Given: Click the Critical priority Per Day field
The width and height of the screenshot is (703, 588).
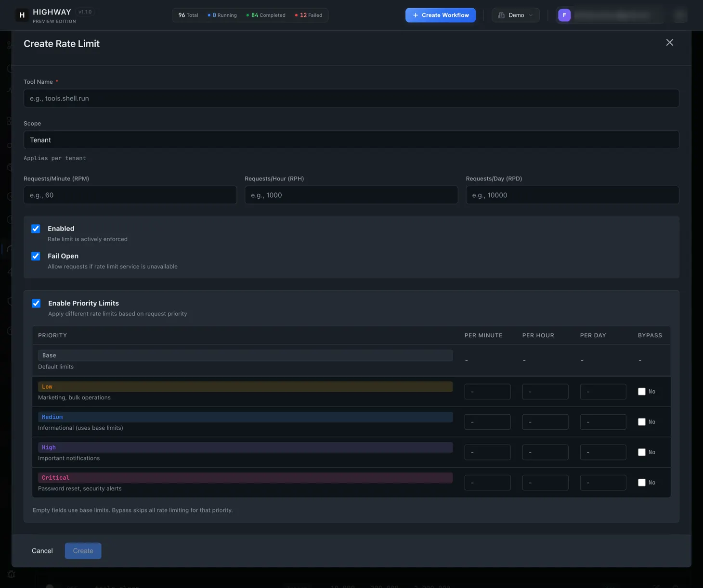Looking at the screenshot, I should point(603,483).
